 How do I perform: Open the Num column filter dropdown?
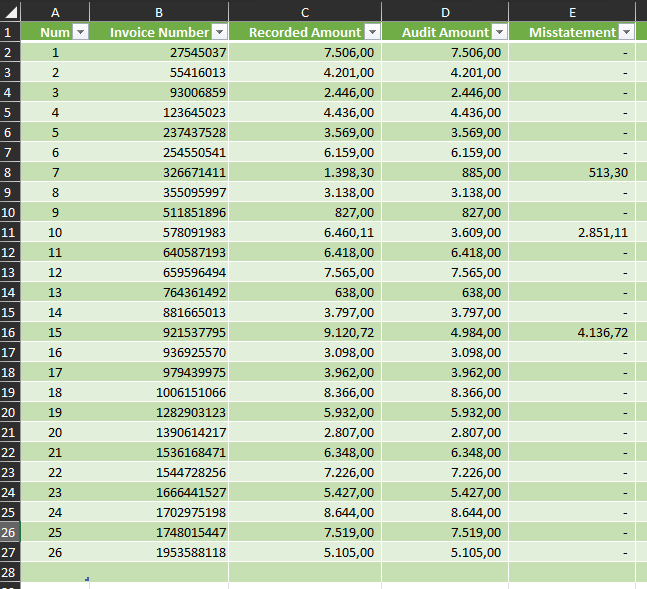80,32
